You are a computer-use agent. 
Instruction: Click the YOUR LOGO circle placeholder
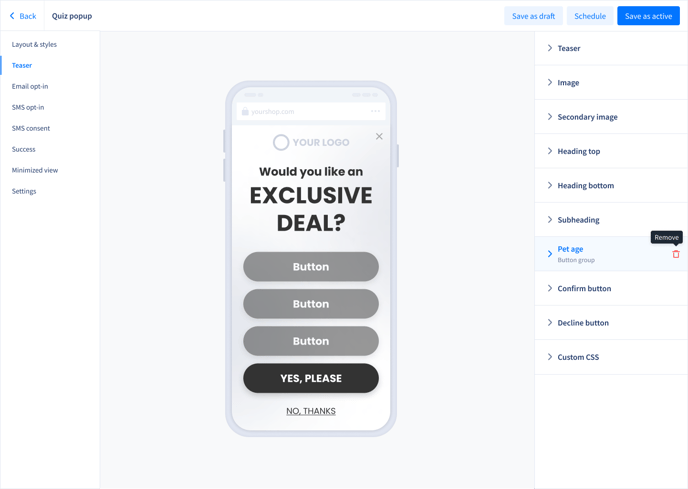[281, 142]
